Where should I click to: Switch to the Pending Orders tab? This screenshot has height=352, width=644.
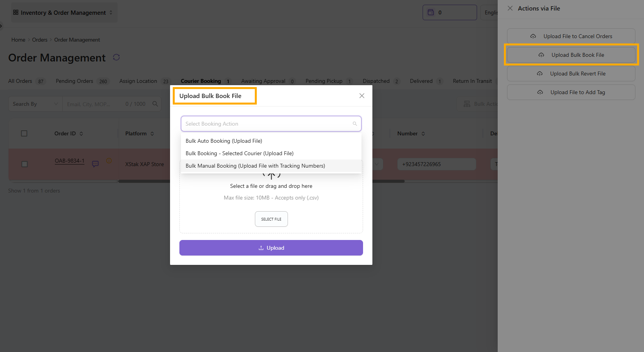tap(74, 81)
